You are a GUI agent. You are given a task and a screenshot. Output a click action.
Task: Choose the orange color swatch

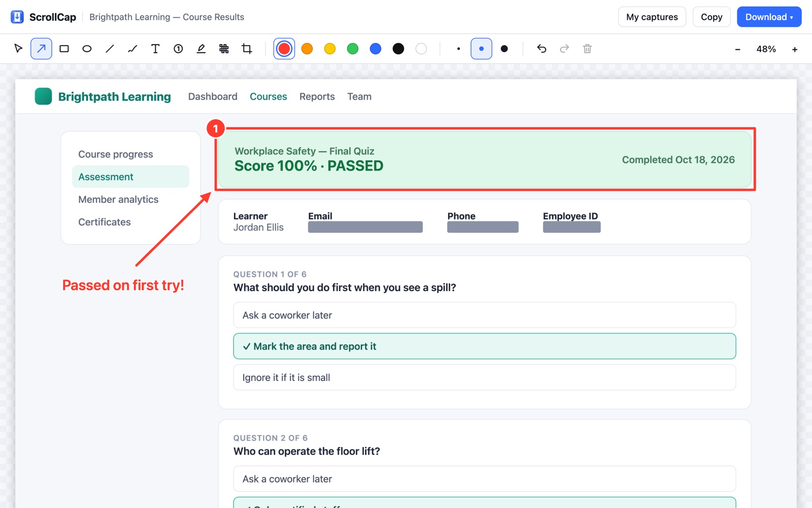point(307,49)
